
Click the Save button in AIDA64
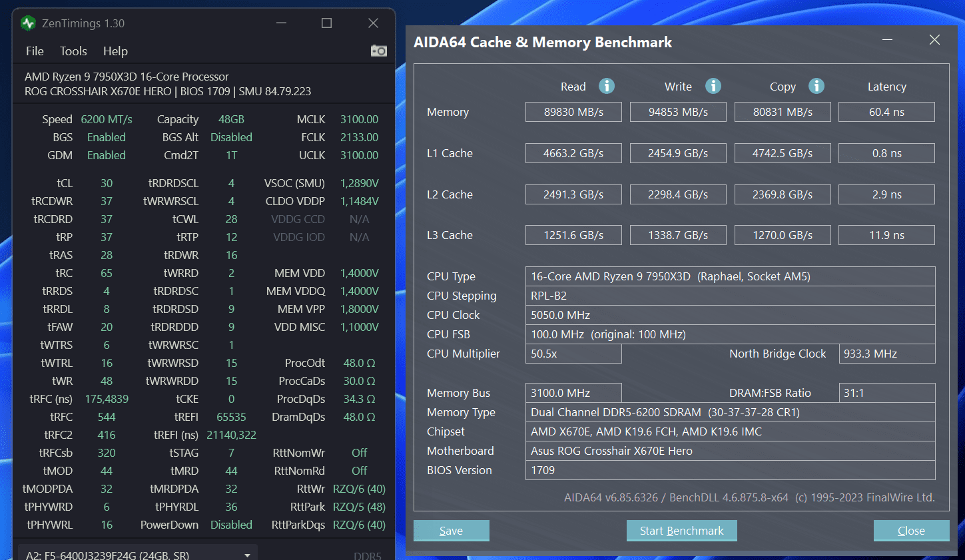(x=452, y=531)
